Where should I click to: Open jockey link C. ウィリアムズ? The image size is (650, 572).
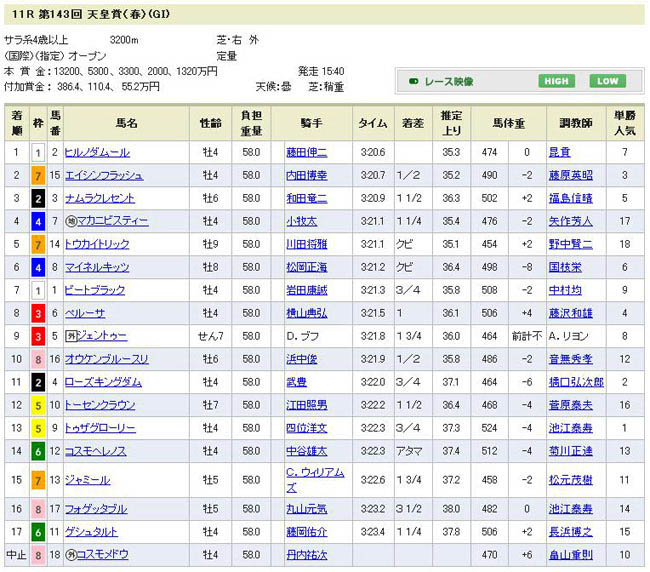[314, 479]
